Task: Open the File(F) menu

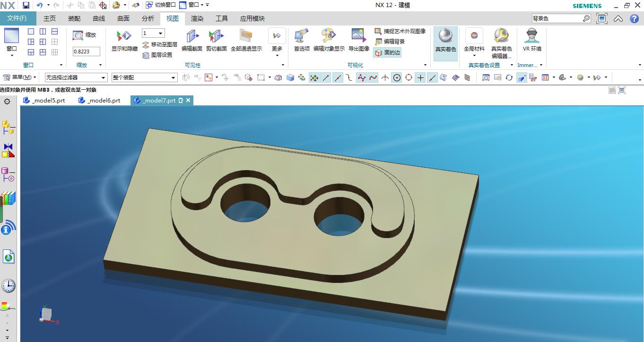Action: pyautogui.click(x=17, y=18)
